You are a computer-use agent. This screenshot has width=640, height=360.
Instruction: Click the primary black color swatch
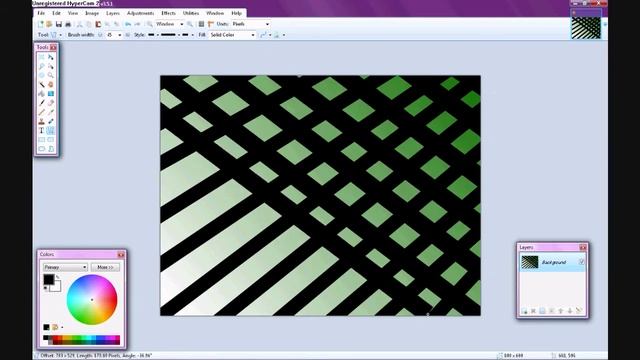point(49,279)
